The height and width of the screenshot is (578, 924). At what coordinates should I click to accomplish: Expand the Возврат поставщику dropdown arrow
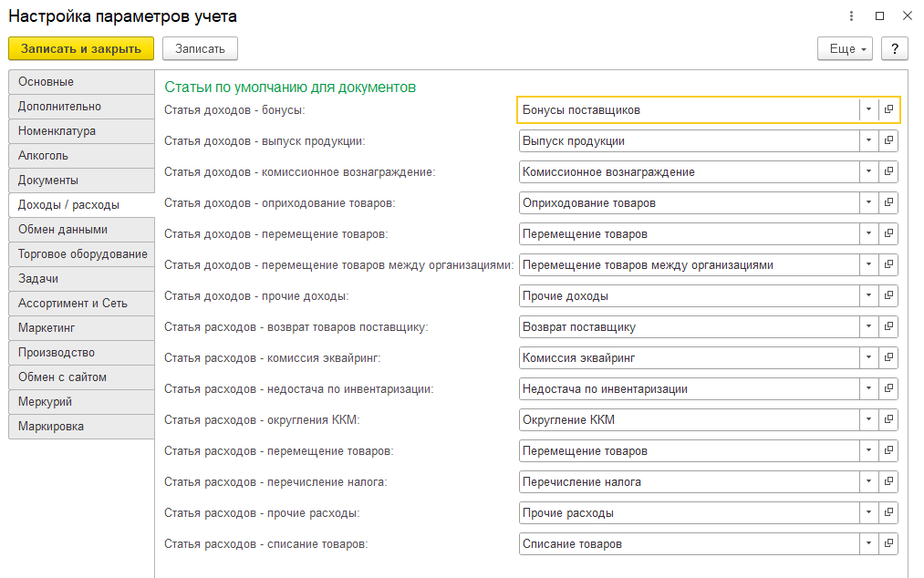tap(868, 327)
